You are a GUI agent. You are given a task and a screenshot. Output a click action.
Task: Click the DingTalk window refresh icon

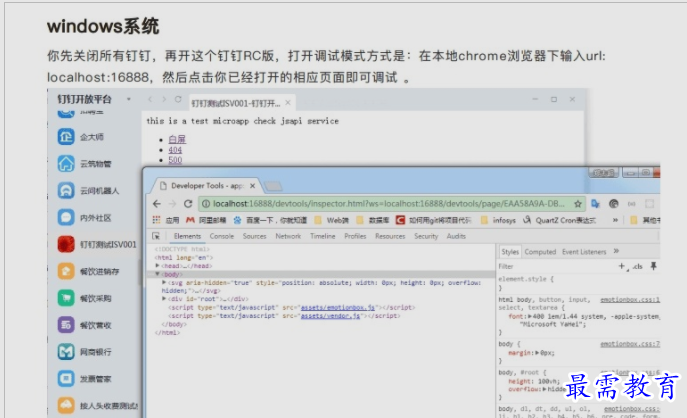(178, 99)
